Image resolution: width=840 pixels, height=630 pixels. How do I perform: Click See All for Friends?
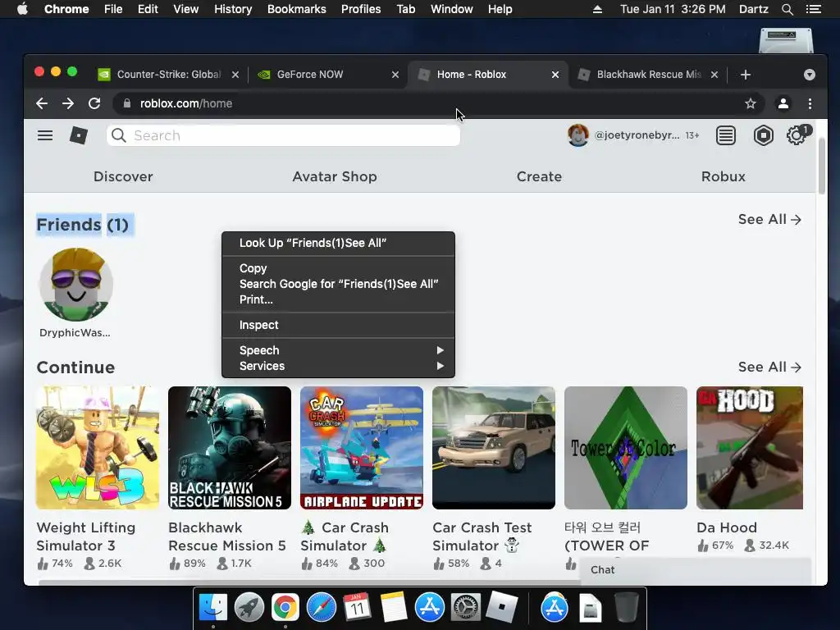click(x=769, y=219)
